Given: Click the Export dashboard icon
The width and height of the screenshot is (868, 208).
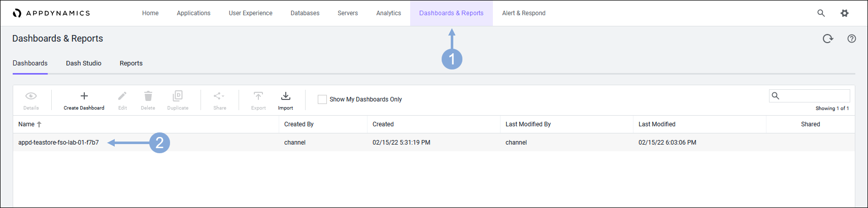Looking at the screenshot, I should [258, 96].
